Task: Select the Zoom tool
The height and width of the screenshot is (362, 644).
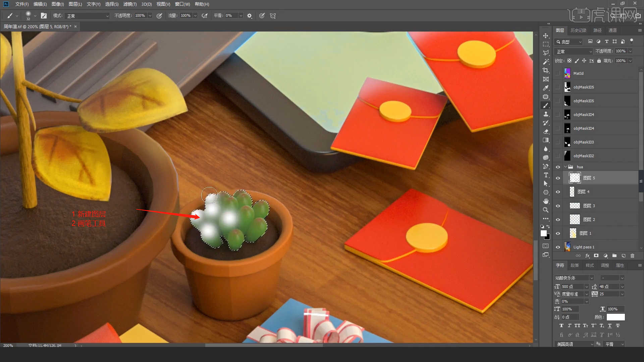Action: tap(546, 210)
